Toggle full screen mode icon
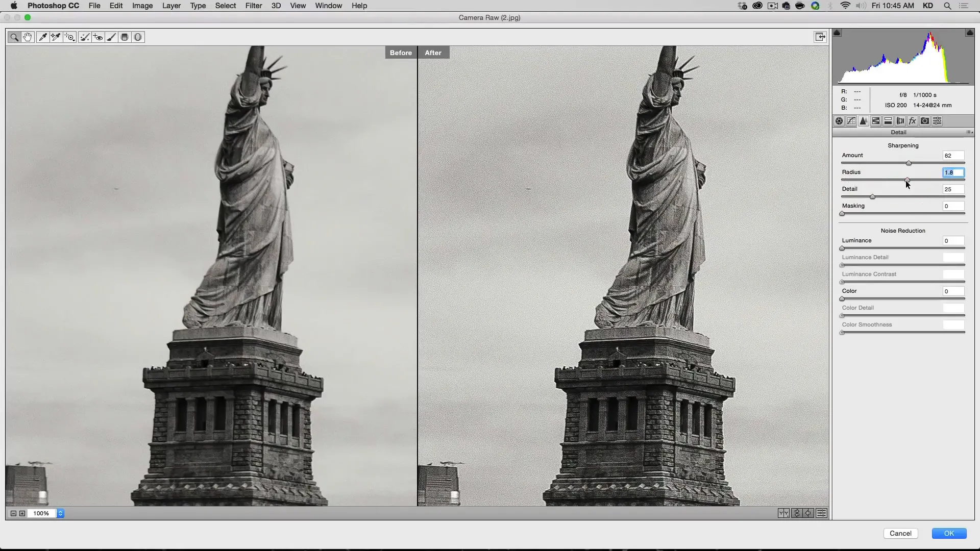 (x=820, y=37)
